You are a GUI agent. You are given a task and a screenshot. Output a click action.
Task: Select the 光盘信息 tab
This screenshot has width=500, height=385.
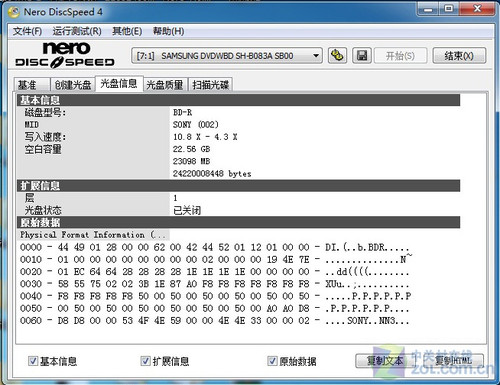click(119, 83)
